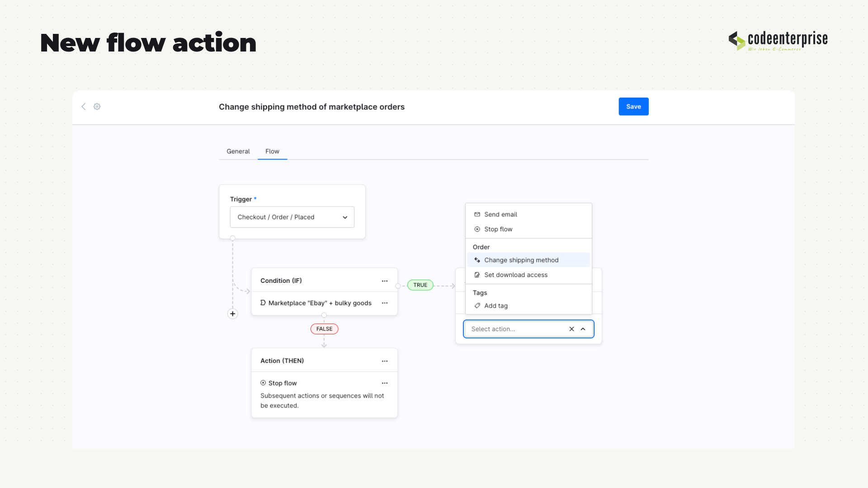
Task: Switch to the Flow tab
Action: pyautogui.click(x=272, y=151)
